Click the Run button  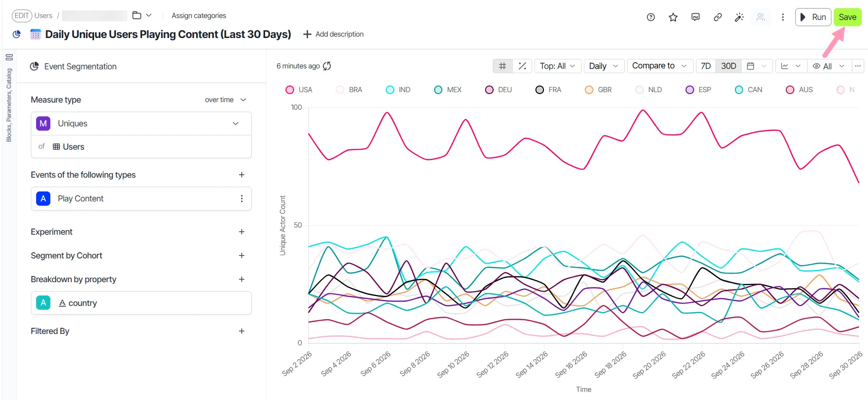[x=813, y=17]
